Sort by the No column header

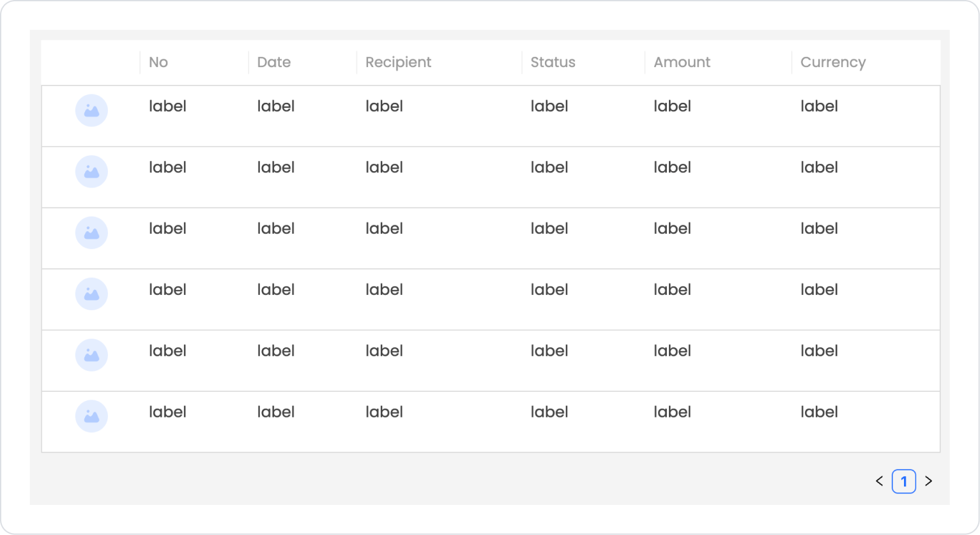pos(158,63)
